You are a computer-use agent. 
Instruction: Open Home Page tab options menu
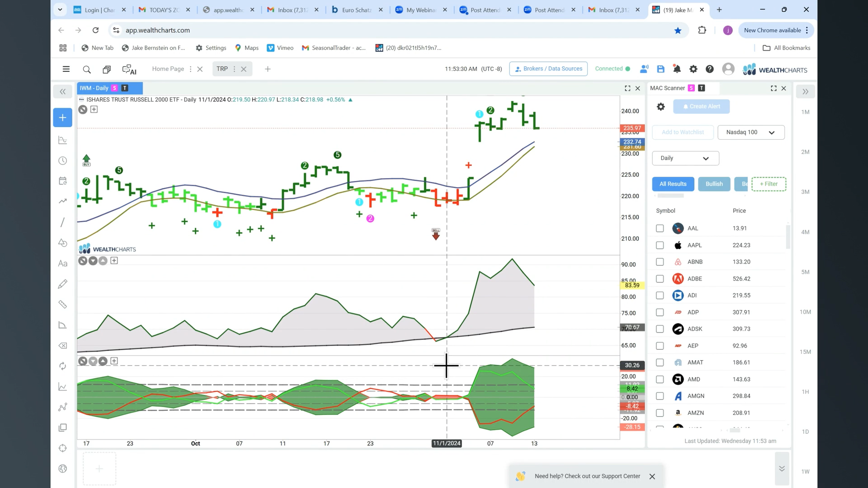tap(190, 69)
